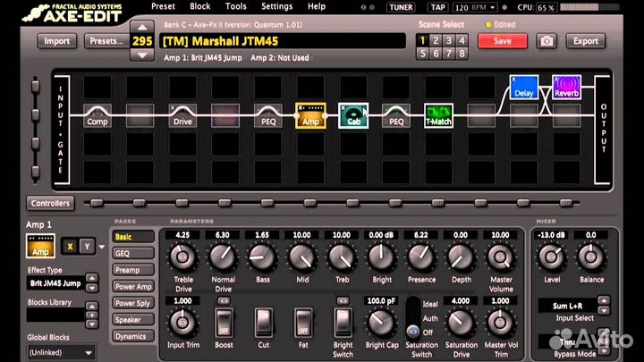Click the Input Trim knob
This screenshot has width=644, height=362.
[182, 323]
